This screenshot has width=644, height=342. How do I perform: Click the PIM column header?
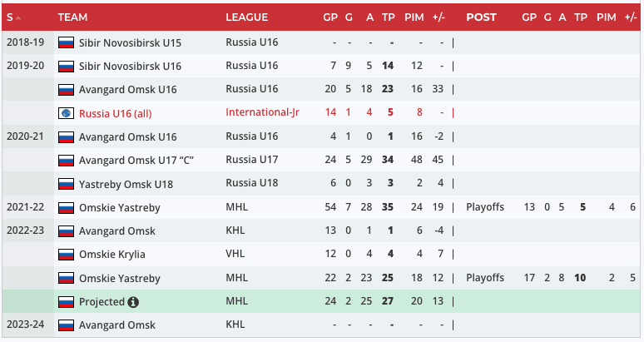coord(414,17)
